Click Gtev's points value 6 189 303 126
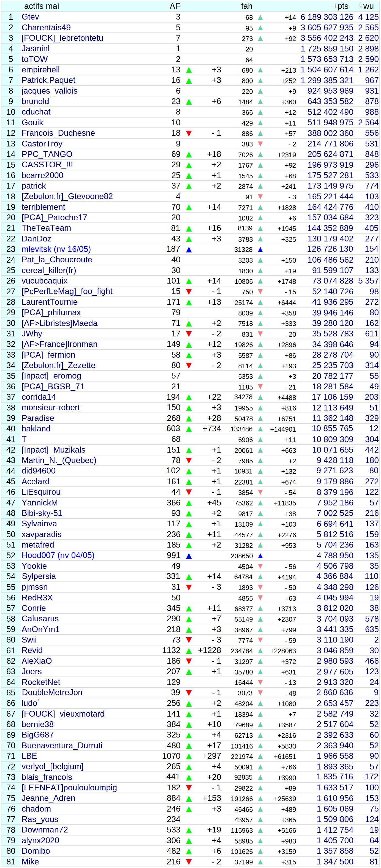 [327, 17]
